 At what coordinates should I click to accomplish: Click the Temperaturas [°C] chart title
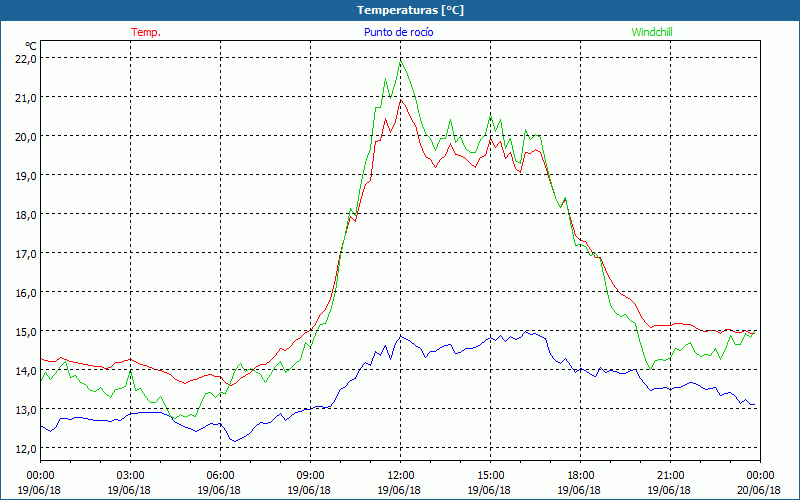pyautogui.click(x=410, y=10)
